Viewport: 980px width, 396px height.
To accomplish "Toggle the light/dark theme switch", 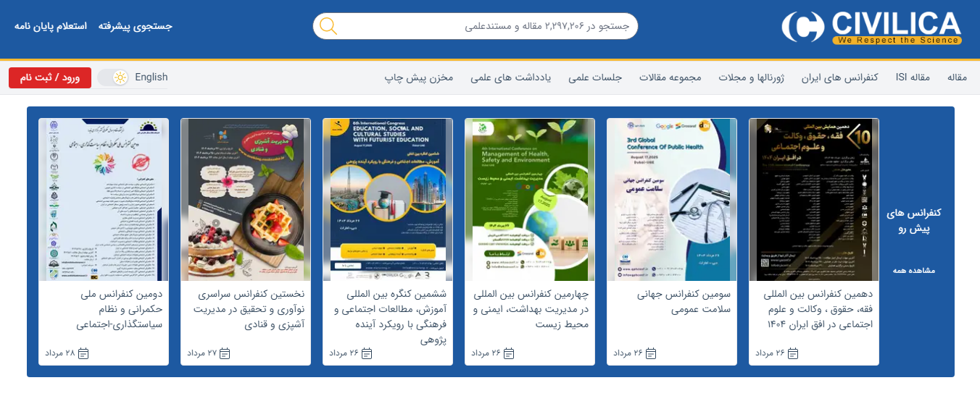I will click(114, 77).
